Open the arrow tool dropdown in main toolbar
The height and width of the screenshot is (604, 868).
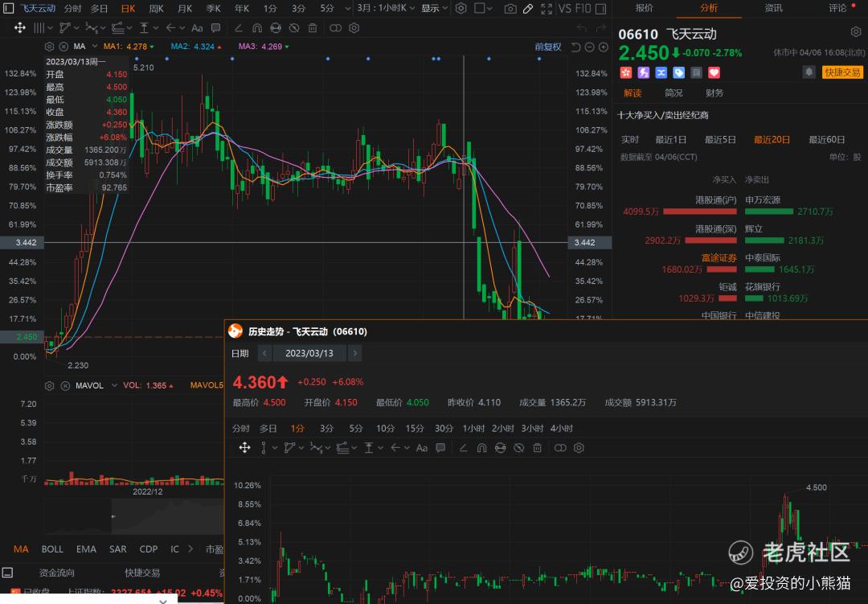pyautogui.click(x=175, y=27)
